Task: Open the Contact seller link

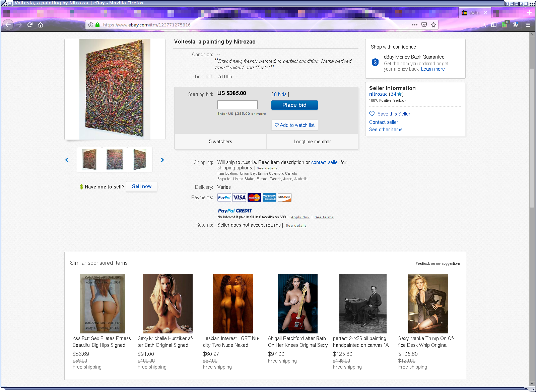Action: (x=384, y=122)
